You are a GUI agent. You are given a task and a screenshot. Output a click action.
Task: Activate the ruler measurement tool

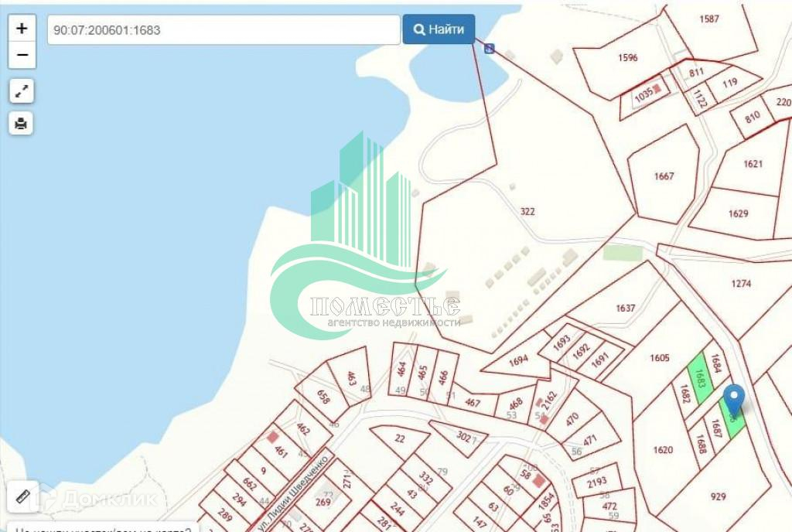[x=22, y=496]
